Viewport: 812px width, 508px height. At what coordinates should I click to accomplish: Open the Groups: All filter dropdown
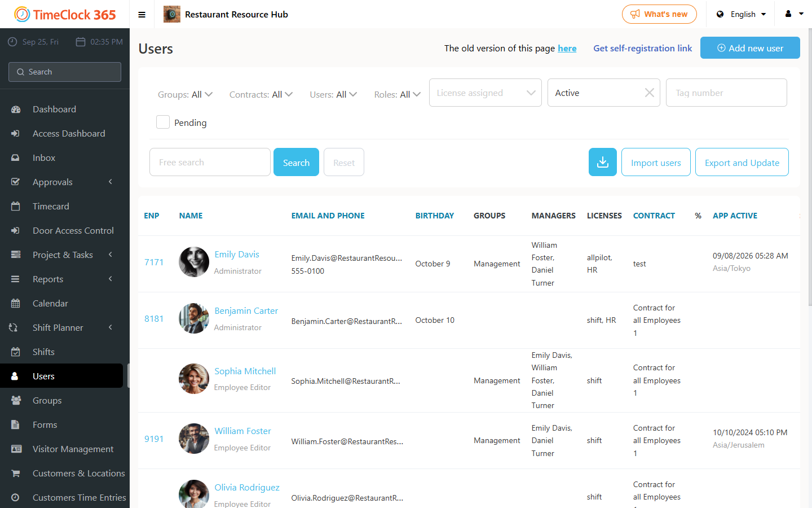(185, 94)
